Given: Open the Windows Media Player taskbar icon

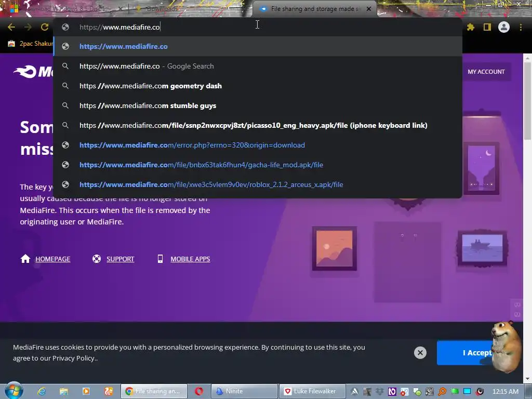Looking at the screenshot, I should pos(86,391).
